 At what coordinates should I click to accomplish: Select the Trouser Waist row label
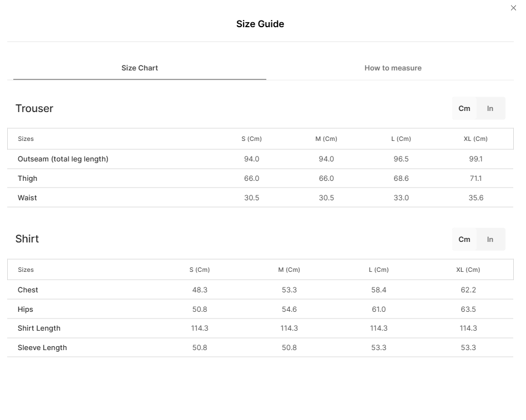tap(27, 198)
